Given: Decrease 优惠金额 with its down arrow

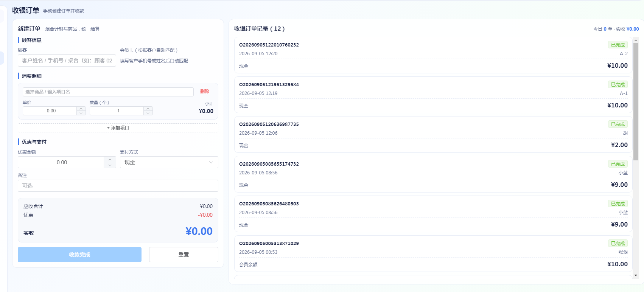Looking at the screenshot, I should click(x=110, y=165).
